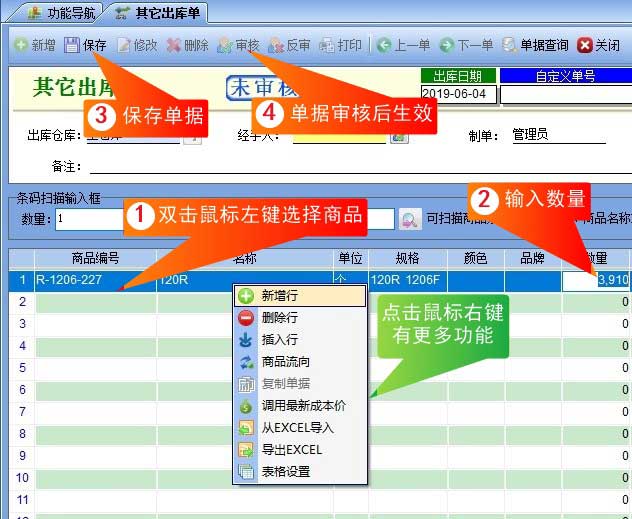Select row number 10 header
The width and height of the screenshot is (632, 519).
tap(22, 478)
